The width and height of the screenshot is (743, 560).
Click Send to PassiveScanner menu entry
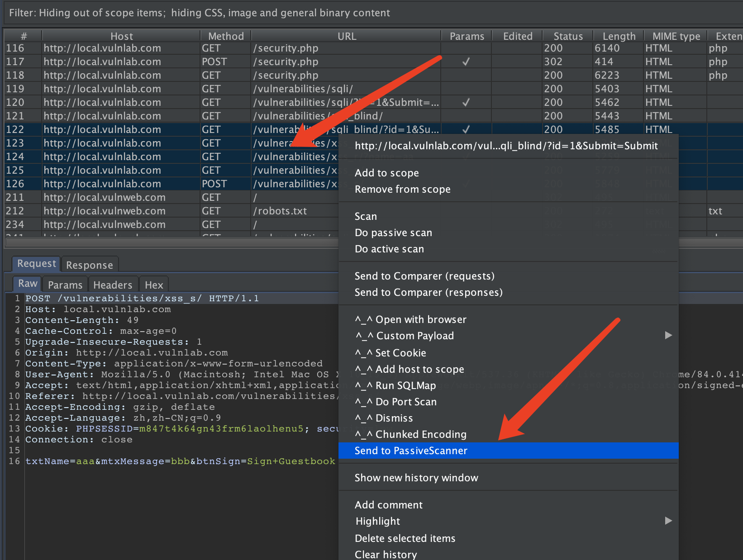point(411,451)
